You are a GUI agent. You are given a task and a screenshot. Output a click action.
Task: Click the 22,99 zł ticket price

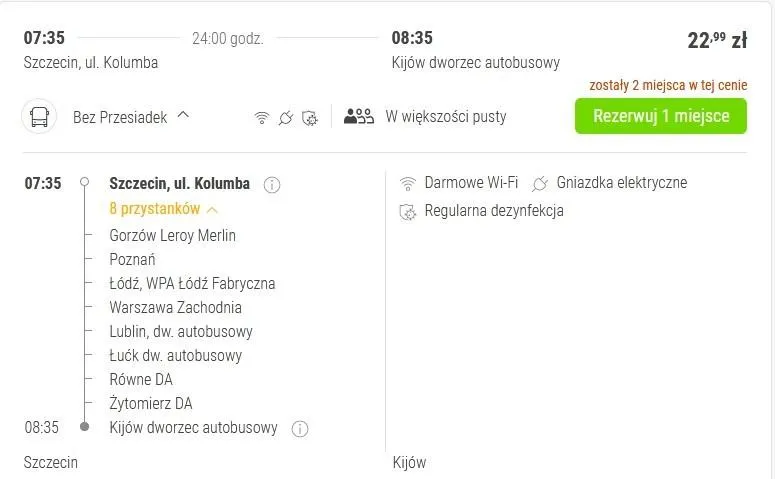coord(717,40)
